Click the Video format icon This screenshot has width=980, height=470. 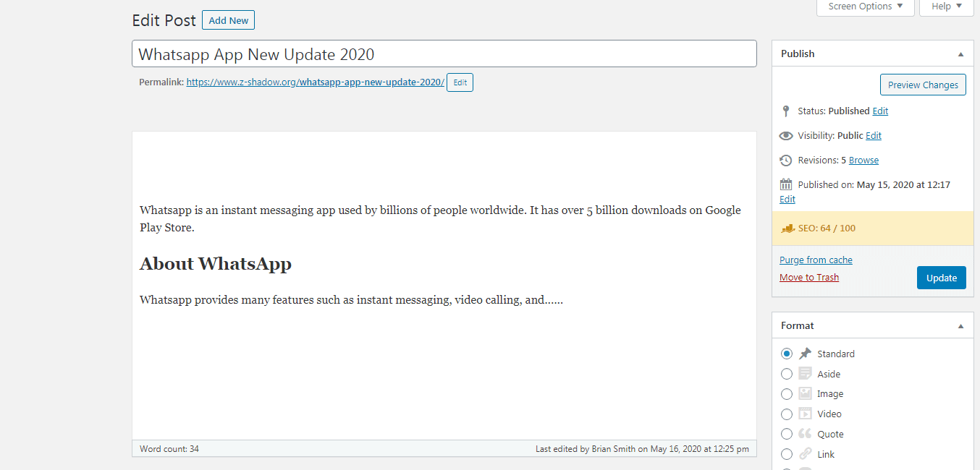[x=805, y=414]
